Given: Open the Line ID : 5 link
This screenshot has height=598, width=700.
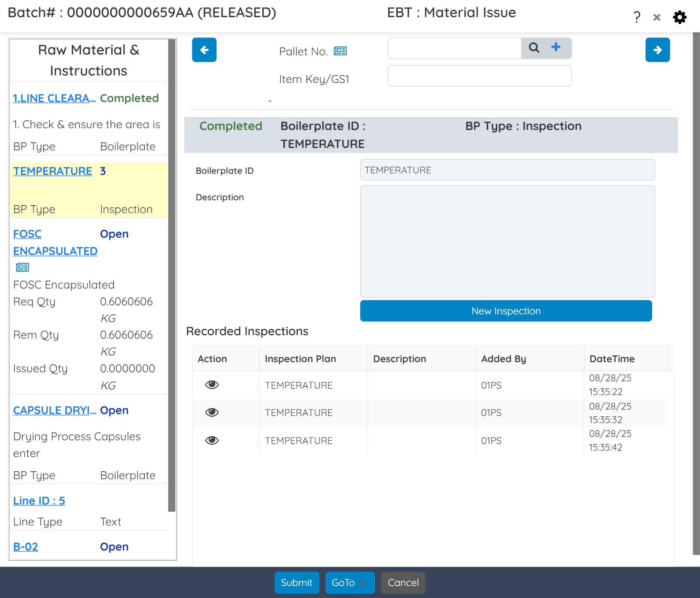Looking at the screenshot, I should 39,500.
